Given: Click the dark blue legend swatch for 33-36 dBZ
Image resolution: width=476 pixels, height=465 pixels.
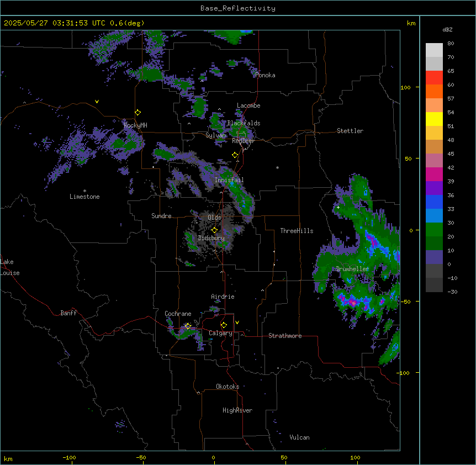Looking at the screenshot, I should click(x=434, y=202).
